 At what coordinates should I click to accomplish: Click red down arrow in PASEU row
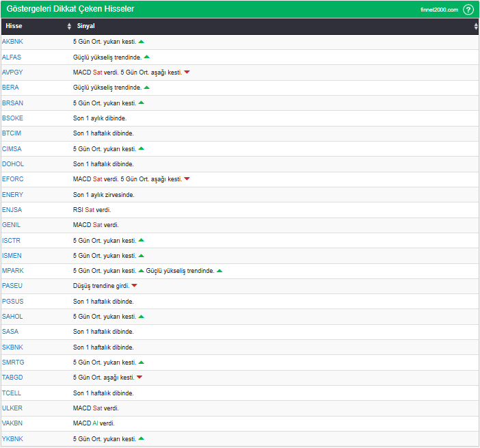[135, 286]
